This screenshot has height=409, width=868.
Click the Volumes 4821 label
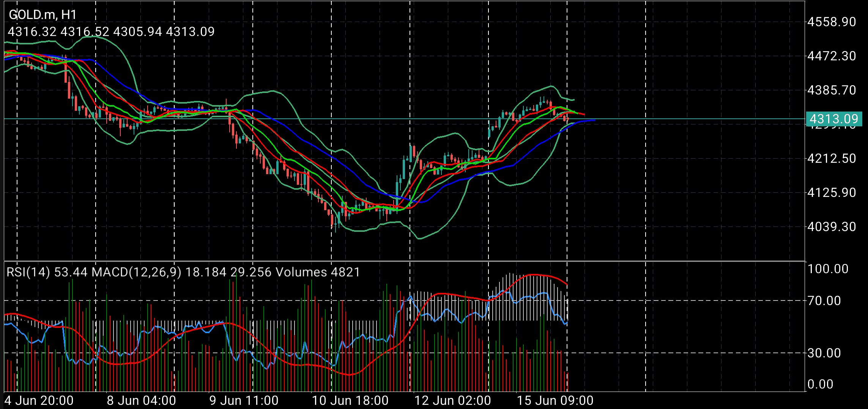(x=318, y=272)
